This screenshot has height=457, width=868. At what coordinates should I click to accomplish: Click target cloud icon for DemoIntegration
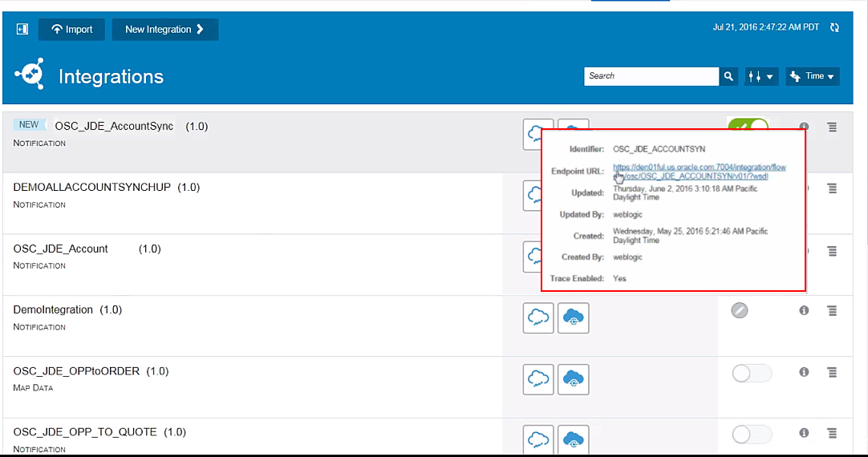pyautogui.click(x=573, y=317)
